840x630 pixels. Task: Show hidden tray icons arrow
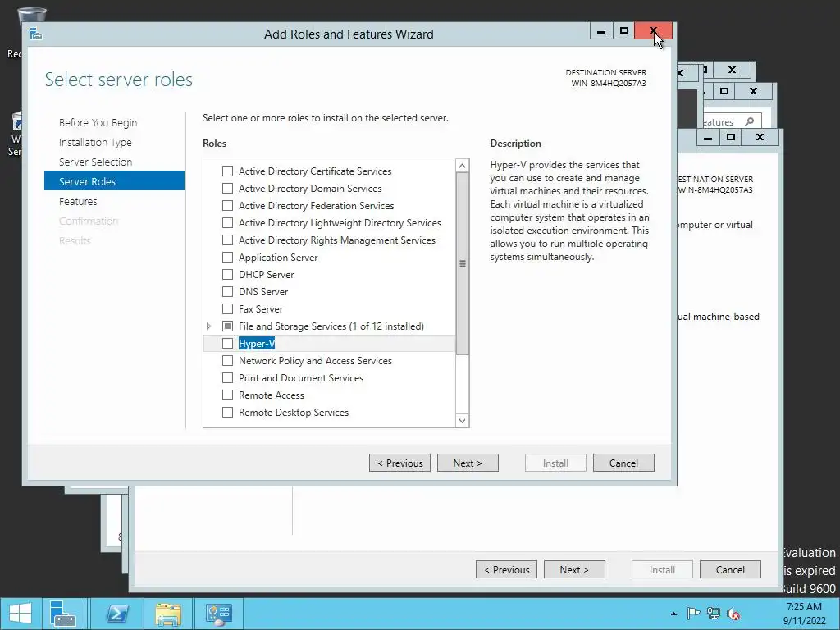pos(673,614)
